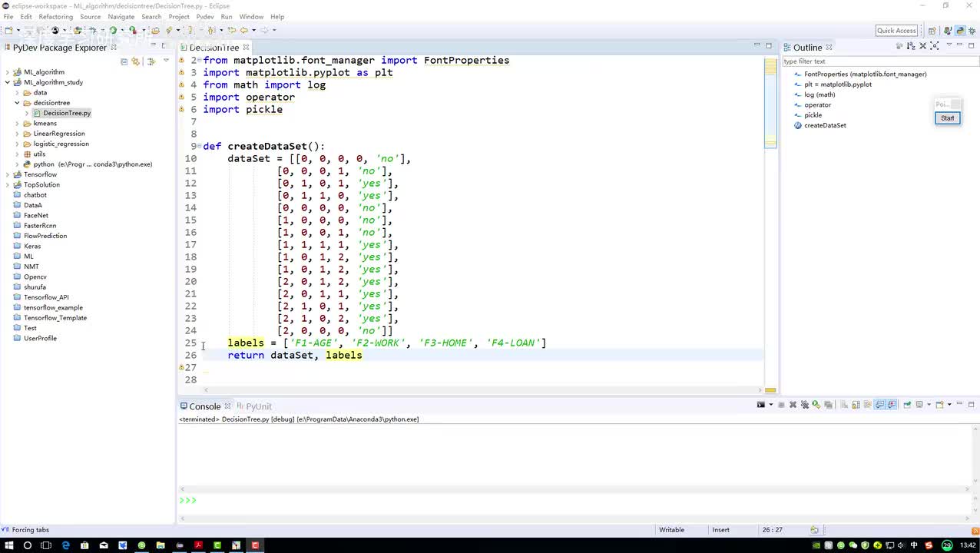The width and height of the screenshot is (980, 553).
Task: Click the Quick Access field
Action: (896, 31)
